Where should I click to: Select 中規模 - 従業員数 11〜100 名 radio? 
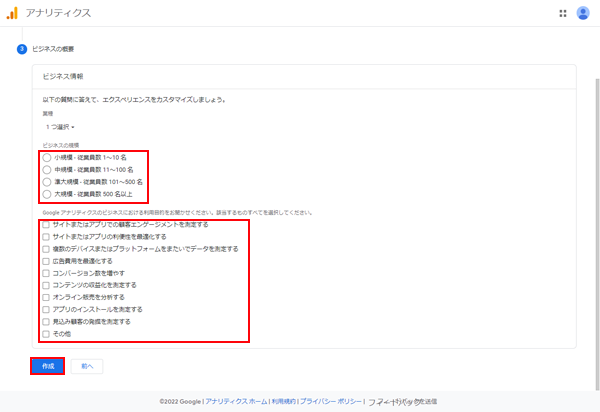[47, 170]
